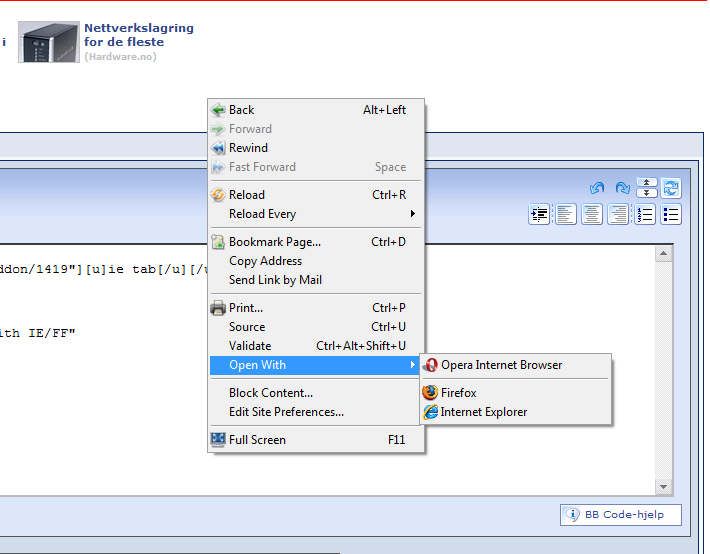The width and height of the screenshot is (710, 554).
Task: Select Block Content... menu item
Action: [316, 393]
